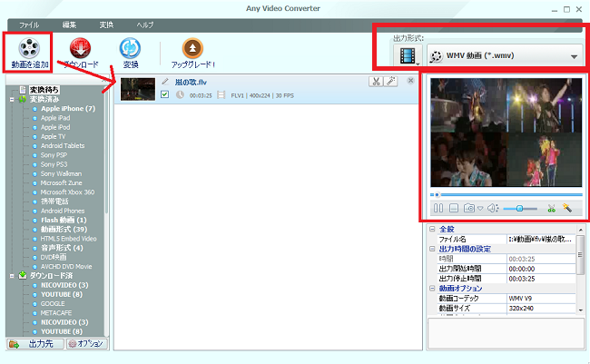Select Apple iPad in the tree
This screenshot has height=364, width=590.
(55, 118)
